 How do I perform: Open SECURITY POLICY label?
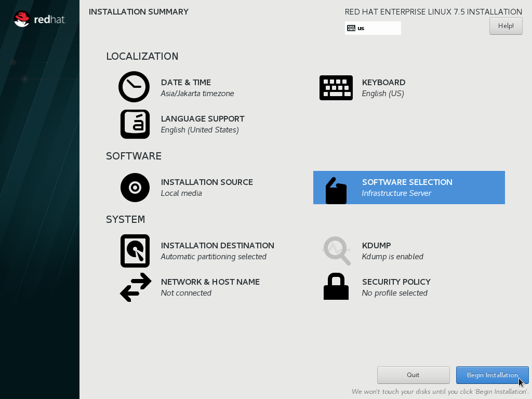396,282
